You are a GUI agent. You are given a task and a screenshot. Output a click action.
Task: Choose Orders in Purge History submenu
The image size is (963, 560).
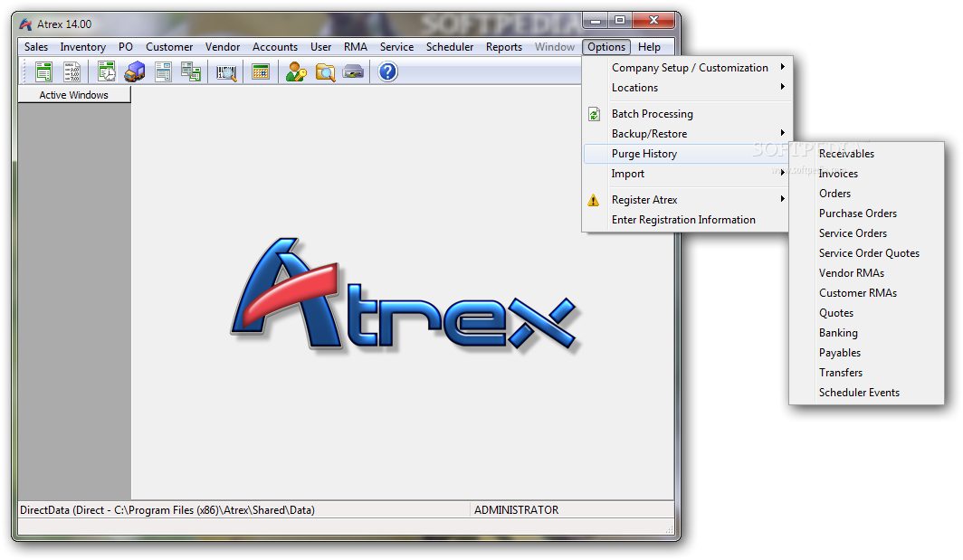[x=866, y=194]
